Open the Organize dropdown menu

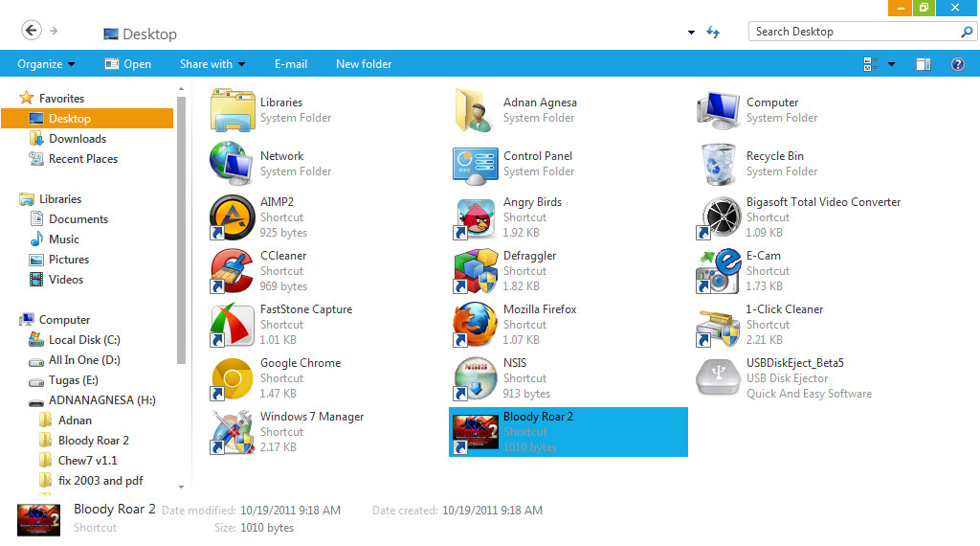[x=46, y=64]
